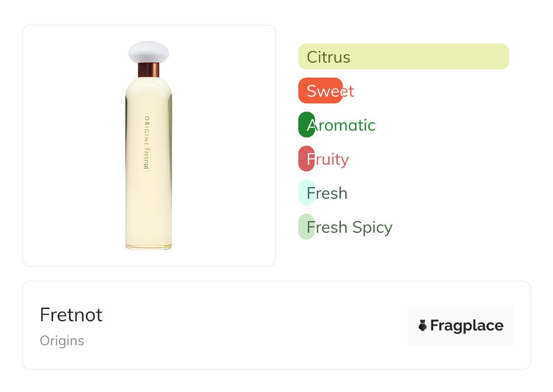Screen dimensions: 553x392
Task: Open the Origins brand link
Action: [x=62, y=341]
